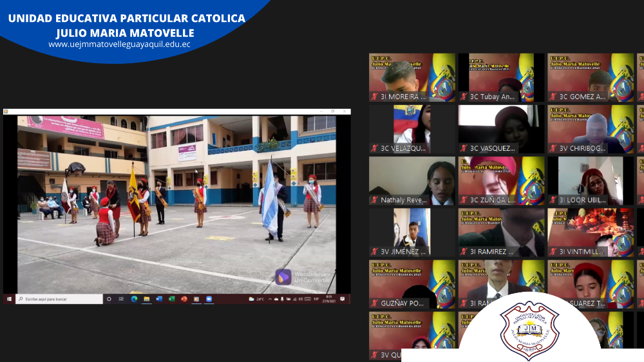
Task: Select the 3C VELAZQU... participant tile
Action: [412, 129]
